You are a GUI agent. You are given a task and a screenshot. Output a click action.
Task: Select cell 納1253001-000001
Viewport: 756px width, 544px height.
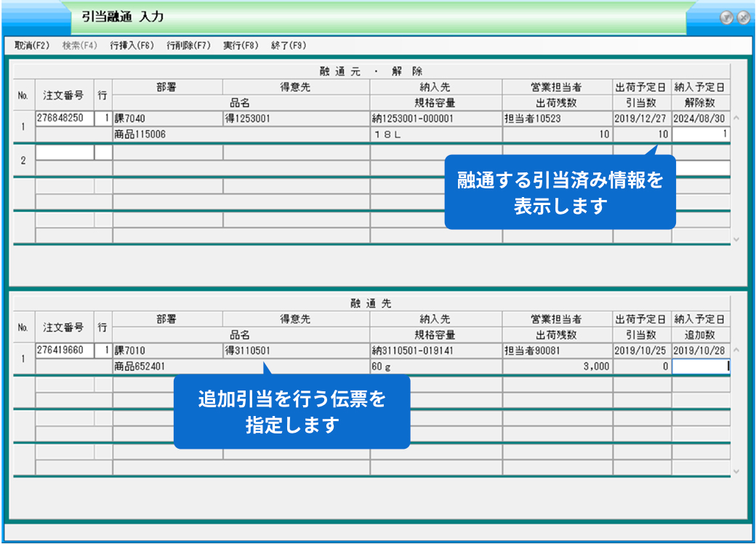[436, 119]
